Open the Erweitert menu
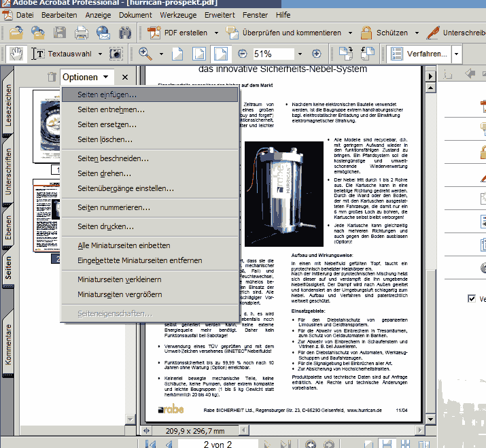The width and height of the screenshot is (486, 448). 220,15
